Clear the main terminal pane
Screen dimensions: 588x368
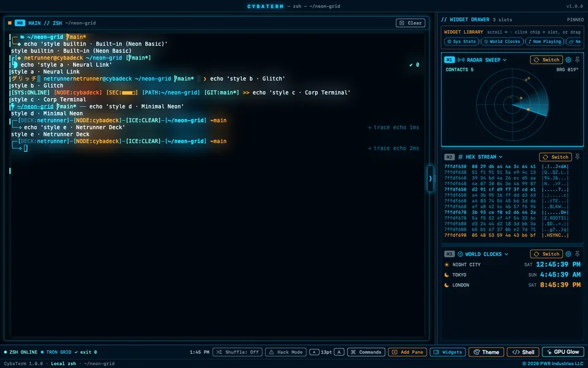[x=410, y=23]
